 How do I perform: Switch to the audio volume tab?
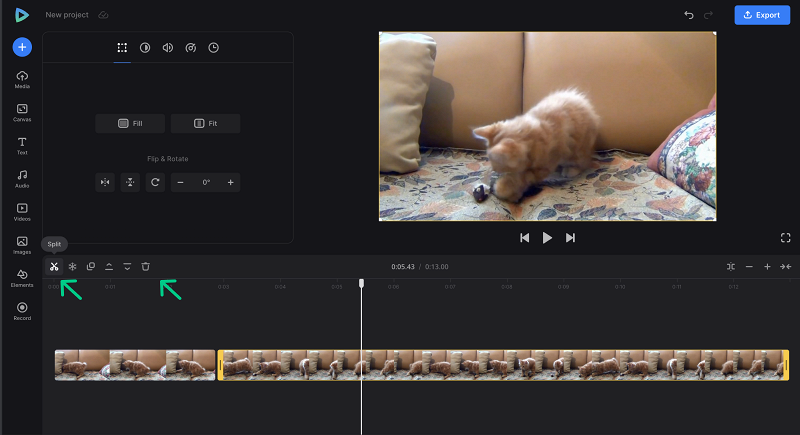click(167, 48)
